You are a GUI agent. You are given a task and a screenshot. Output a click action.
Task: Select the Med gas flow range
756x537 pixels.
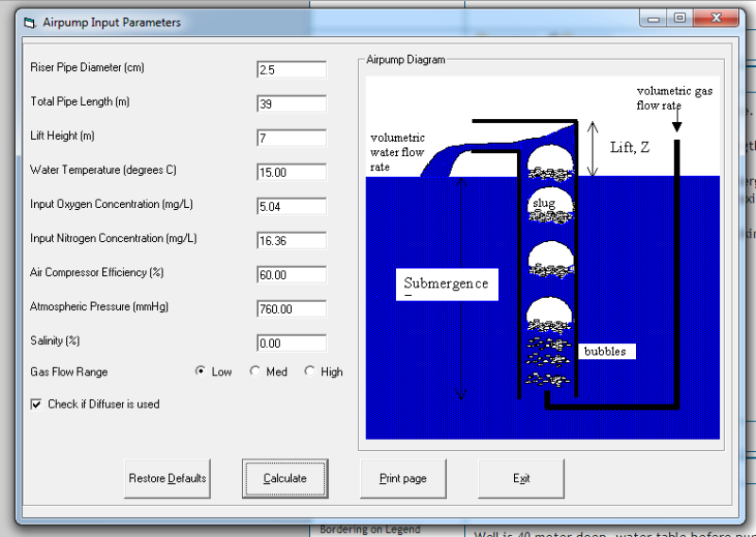pyautogui.click(x=255, y=372)
